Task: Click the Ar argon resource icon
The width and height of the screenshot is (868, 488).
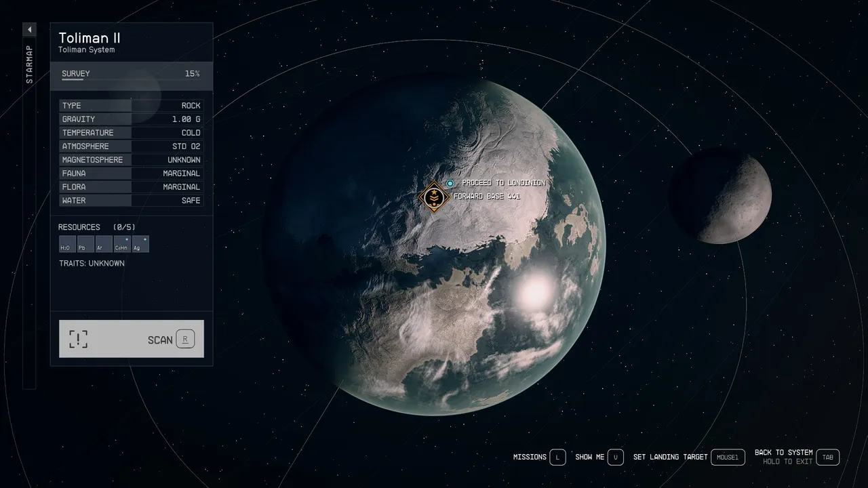Action: click(104, 244)
